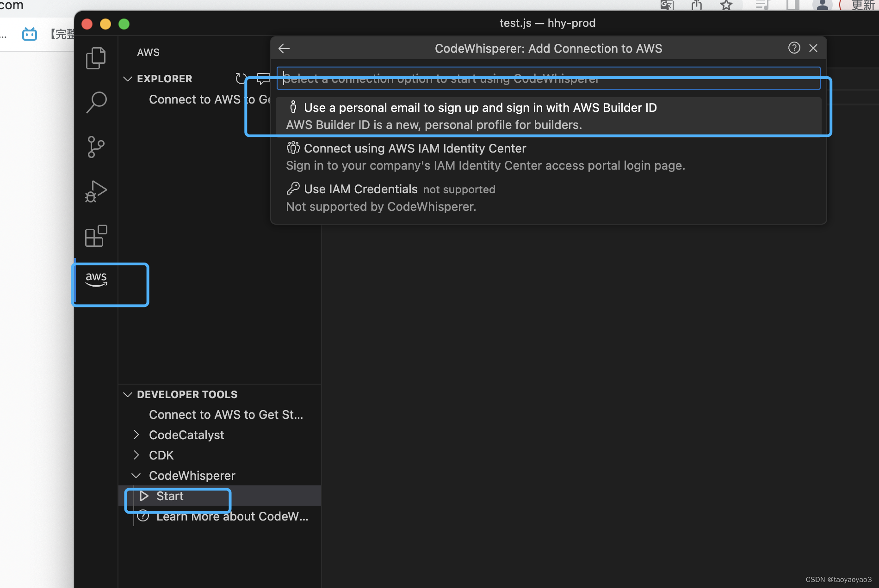Click the Learn More question mark icon
The height and width of the screenshot is (588, 879).
click(x=143, y=516)
